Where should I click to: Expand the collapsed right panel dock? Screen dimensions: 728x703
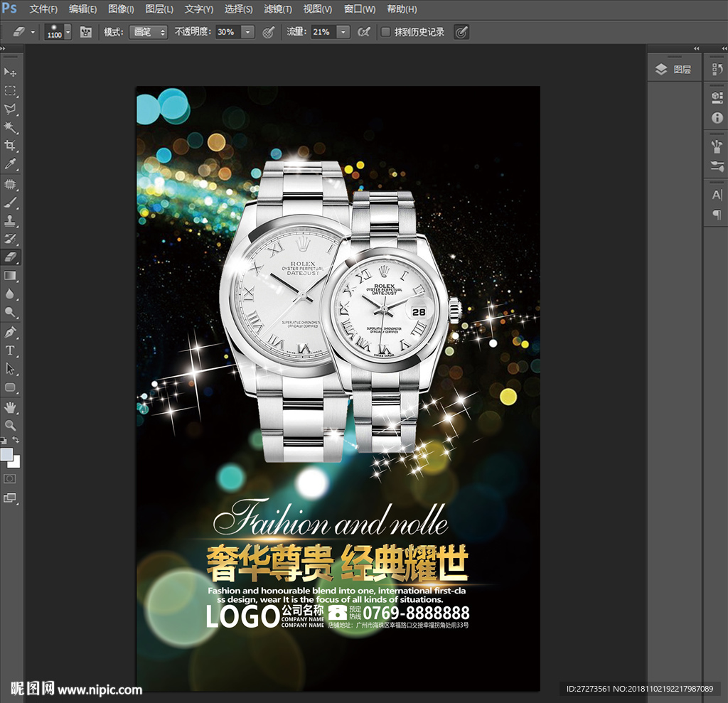tap(724, 48)
